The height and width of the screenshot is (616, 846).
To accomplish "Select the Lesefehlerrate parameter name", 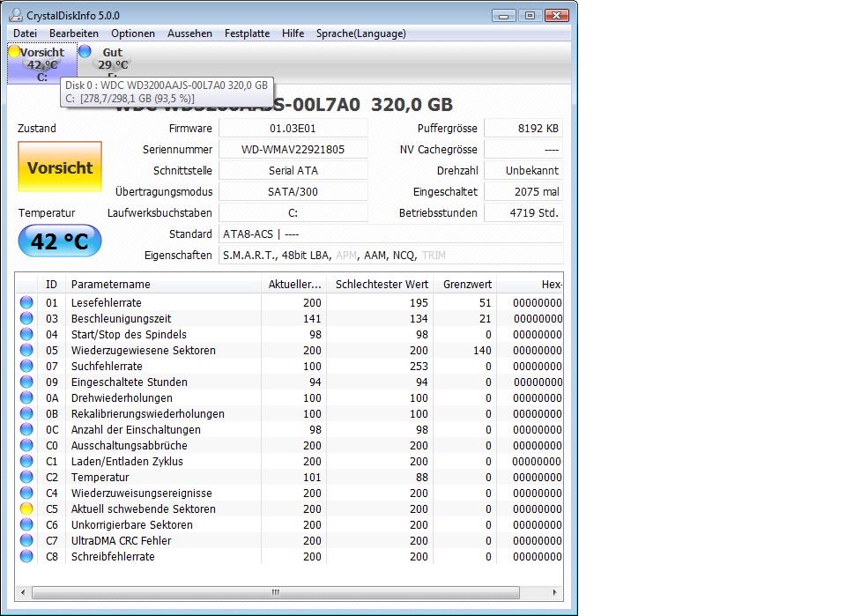I will pyautogui.click(x=107, y=302).
